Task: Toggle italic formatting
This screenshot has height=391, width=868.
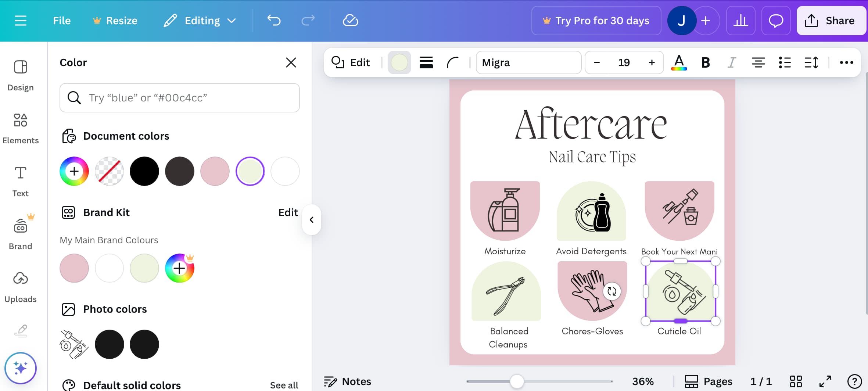Action: coord(732,62)
